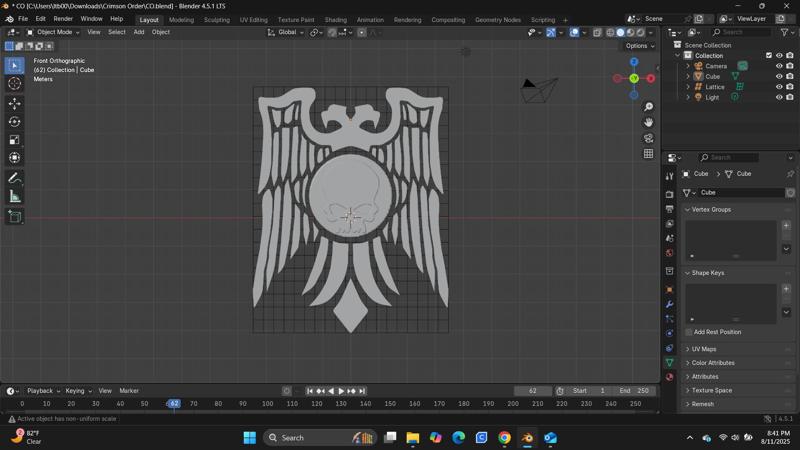Toggle camera view in viewport
The image size is (800, 450).
point(648,138)
